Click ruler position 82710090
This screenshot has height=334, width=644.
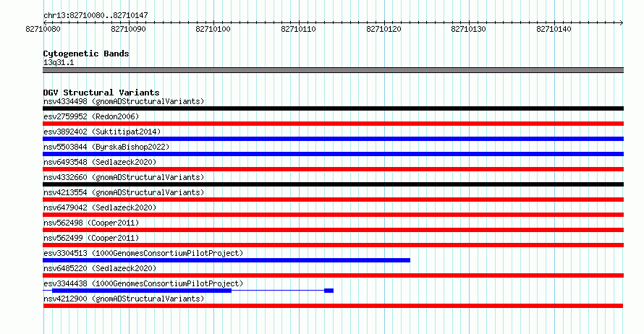pyautogui.click(x=128, y=29)
